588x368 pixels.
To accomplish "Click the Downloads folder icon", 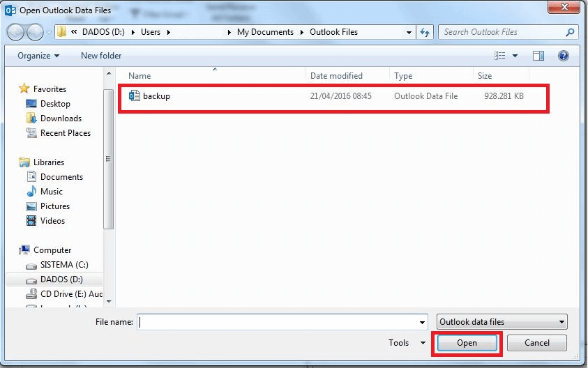I will click(31, 118).
